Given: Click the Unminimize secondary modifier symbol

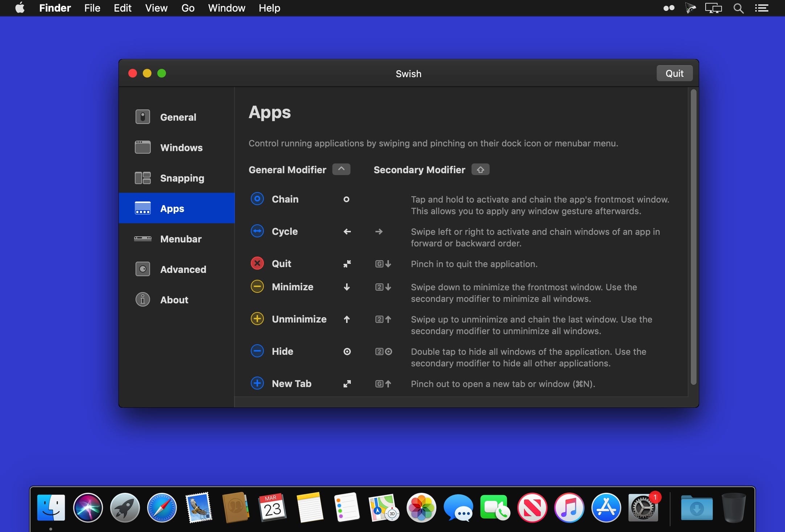Looking at the screenshot, I should [383, 319].
